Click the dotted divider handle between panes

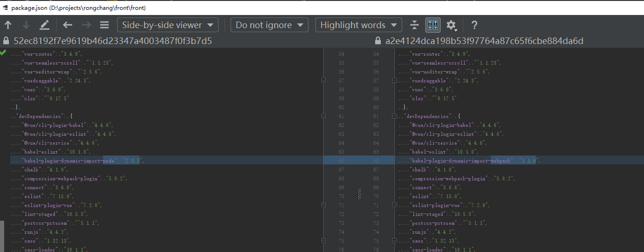point(359,193)
